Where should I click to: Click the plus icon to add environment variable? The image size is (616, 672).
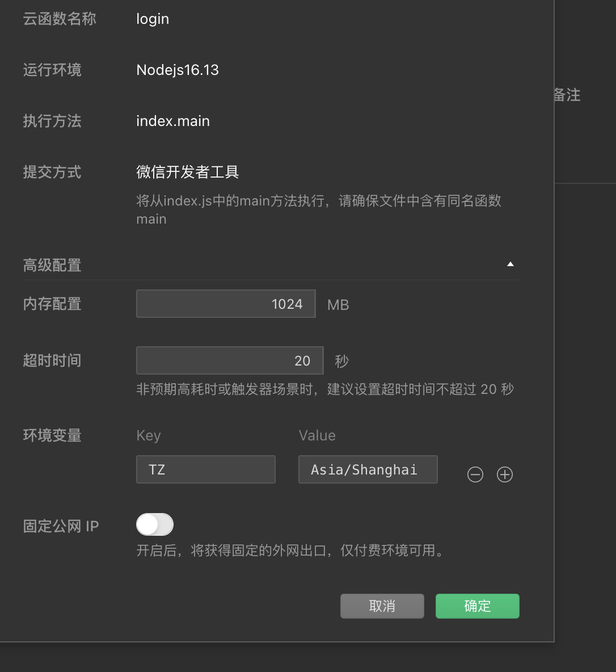504,474
